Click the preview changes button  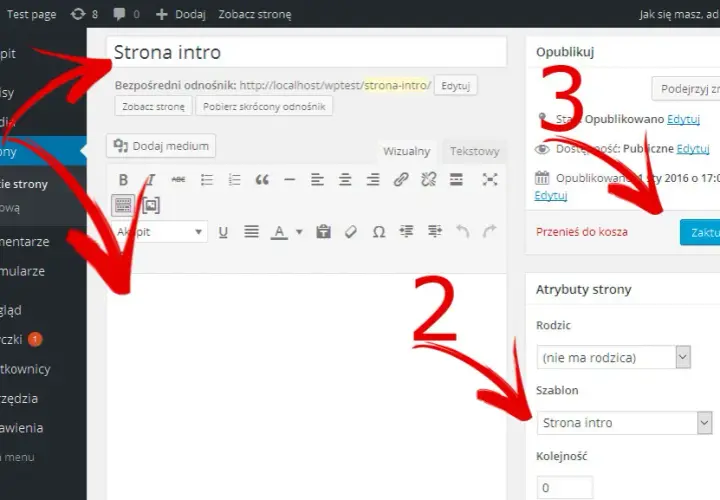[686, 89]
